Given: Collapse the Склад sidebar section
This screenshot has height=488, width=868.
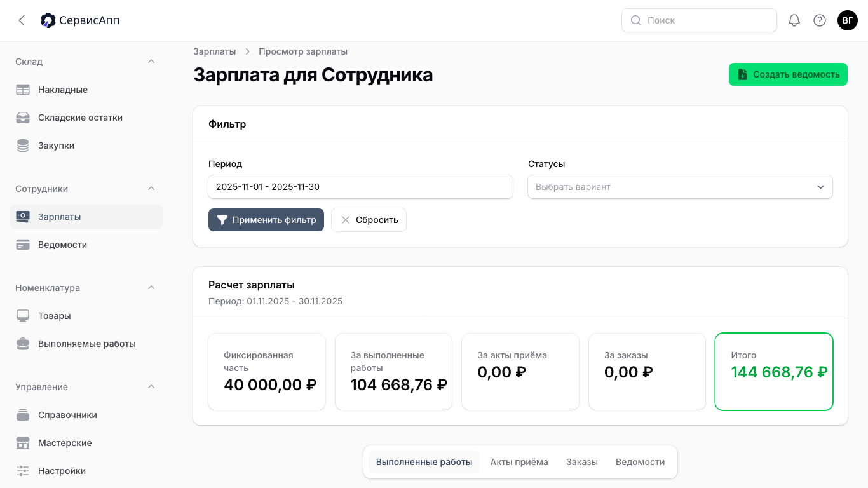Looking at the screenshot, I should tap(151, 61).
